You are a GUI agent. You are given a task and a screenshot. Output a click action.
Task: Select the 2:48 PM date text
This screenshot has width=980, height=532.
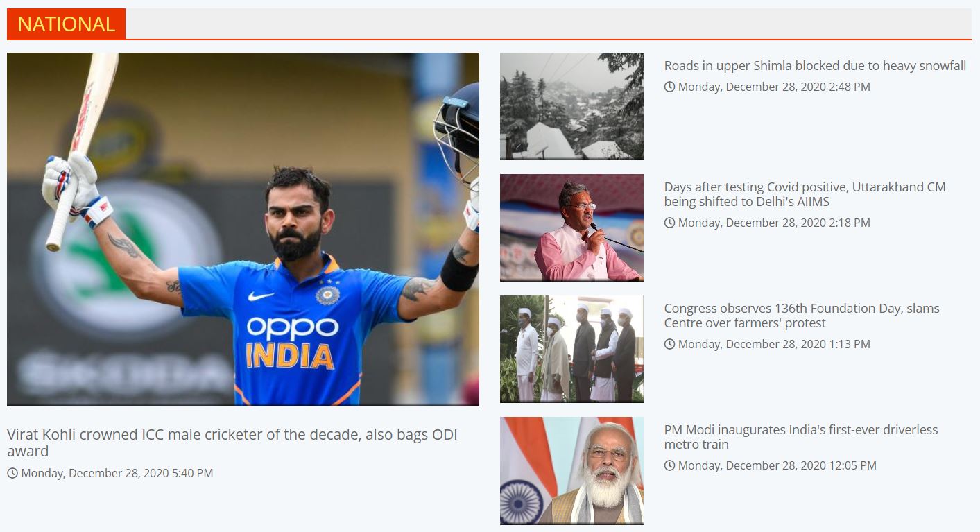coord(774,87)
